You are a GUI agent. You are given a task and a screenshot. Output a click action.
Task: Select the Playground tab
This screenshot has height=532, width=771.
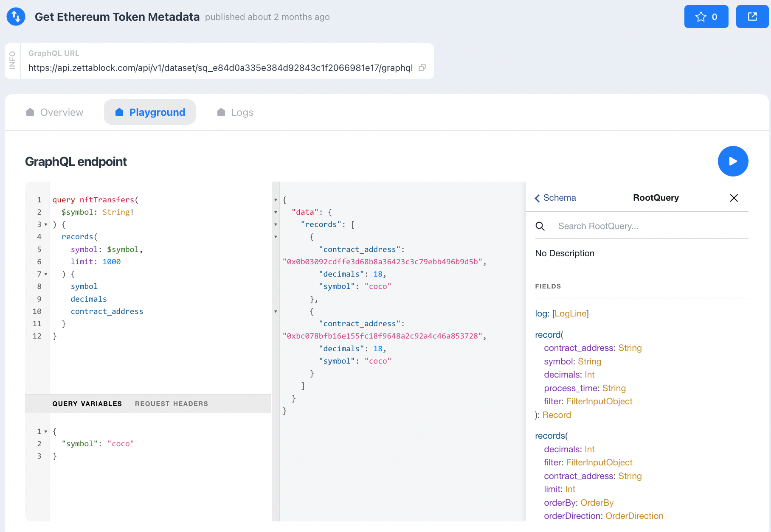click(x=150, y=112)
